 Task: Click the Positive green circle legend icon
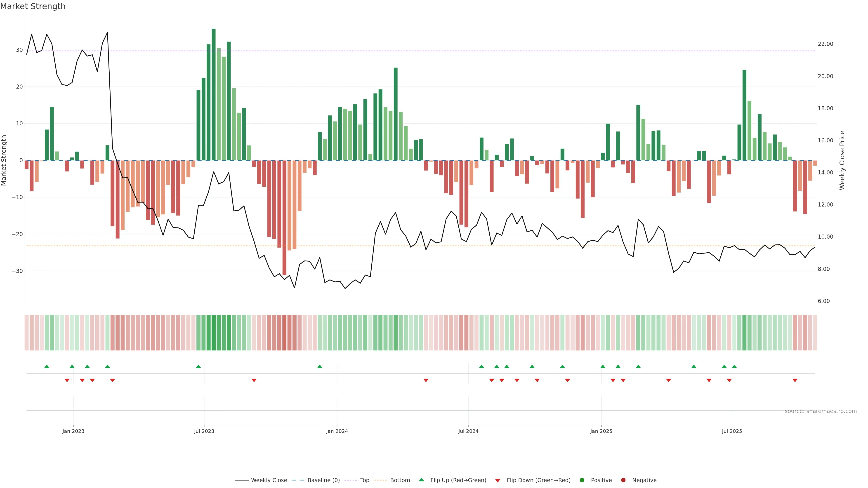(x=582, y=480)
